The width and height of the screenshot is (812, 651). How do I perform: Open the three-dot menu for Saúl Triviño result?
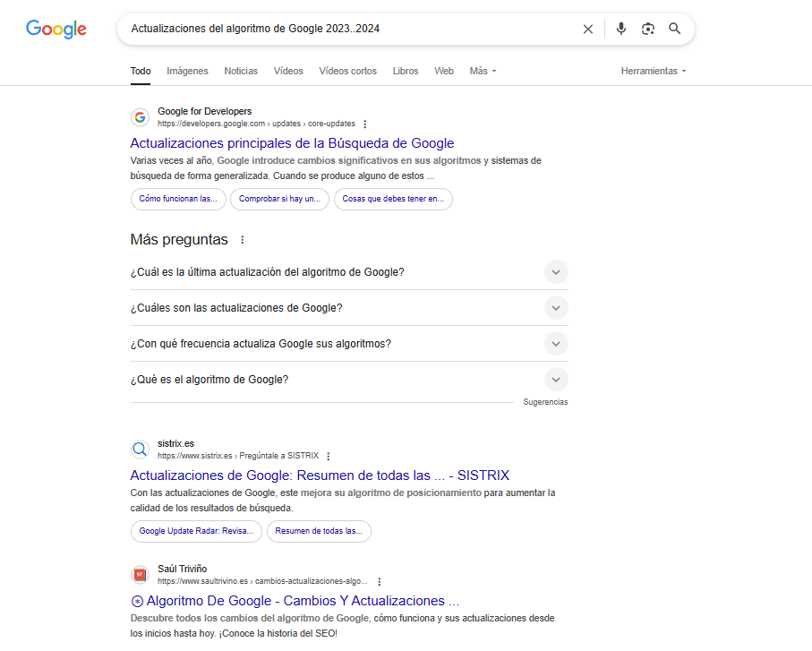(x=379, y=581)
